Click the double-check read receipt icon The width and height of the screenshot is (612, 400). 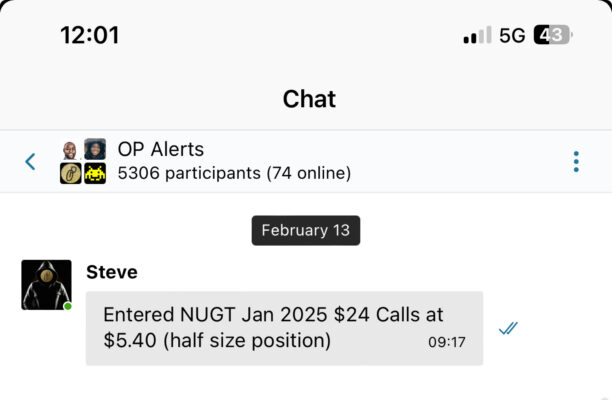tap(508, 328)
